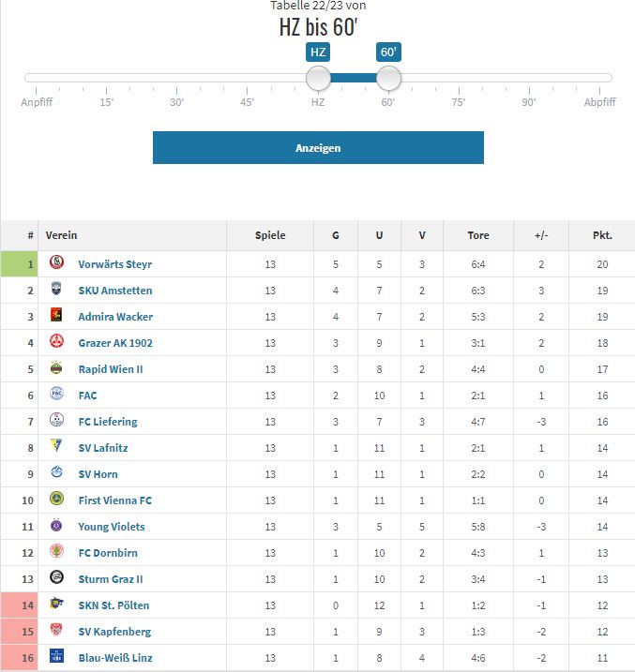Viewport: 635px width, 672px height.
Task: Open the FC Liefering team link
Action: [x=108, y=422]
